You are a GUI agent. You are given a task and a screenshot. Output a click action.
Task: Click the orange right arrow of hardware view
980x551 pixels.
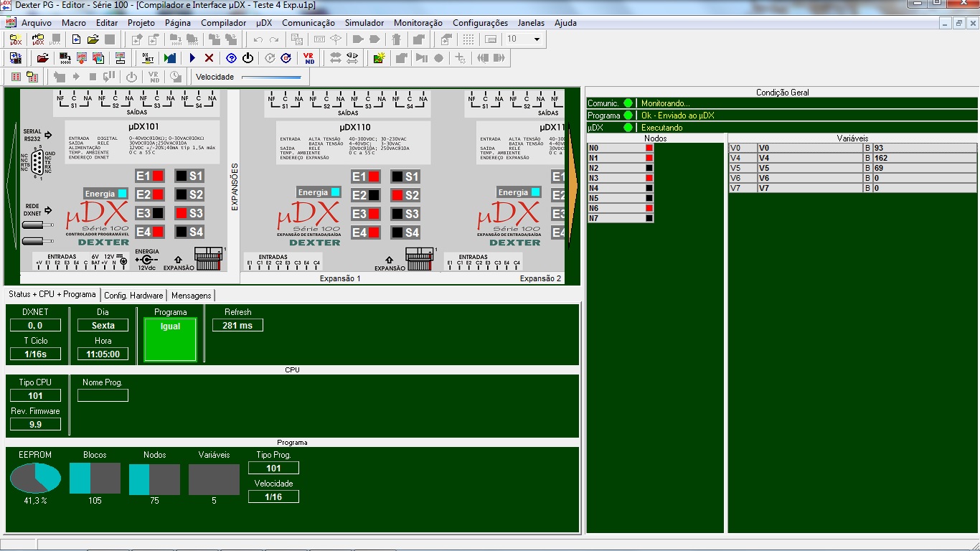coord(572,187)
